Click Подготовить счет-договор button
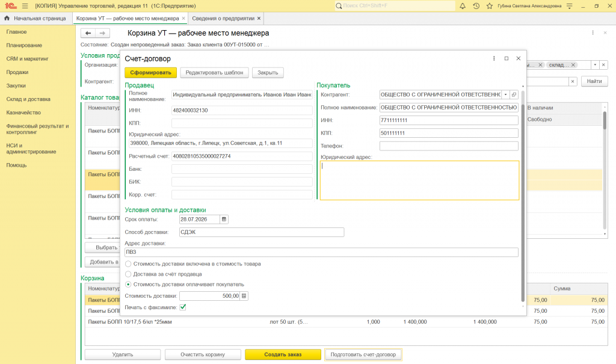This screenshot has height=364, width=616. coord(363,354)
